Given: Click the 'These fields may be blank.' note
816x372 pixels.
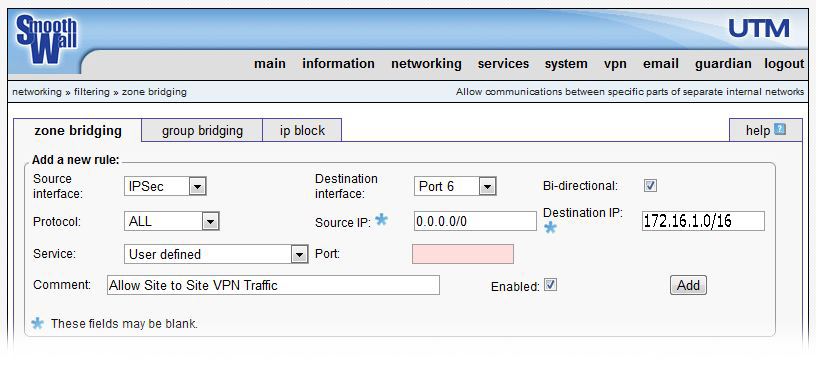Looking at the screenshot, I should pos(124,324).
